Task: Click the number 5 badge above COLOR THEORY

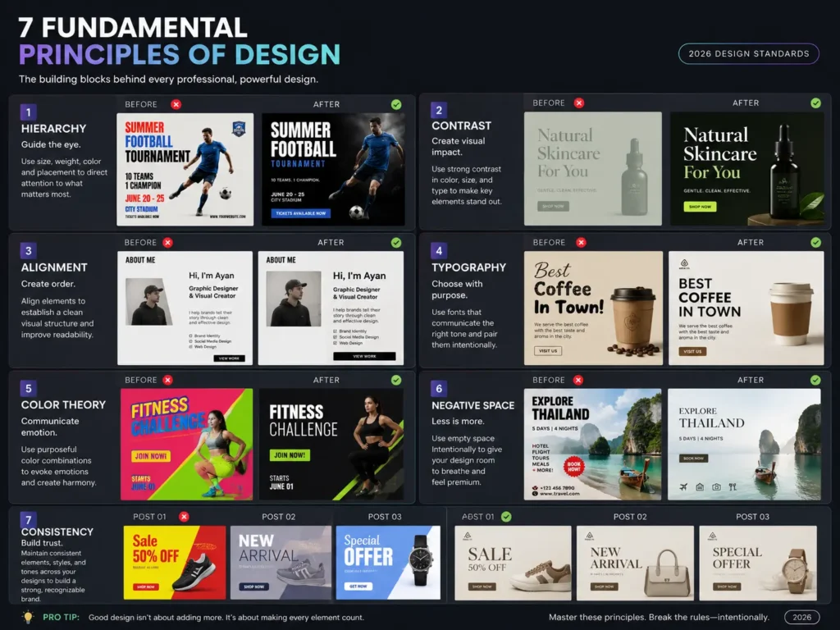Action: pos(29,388)
